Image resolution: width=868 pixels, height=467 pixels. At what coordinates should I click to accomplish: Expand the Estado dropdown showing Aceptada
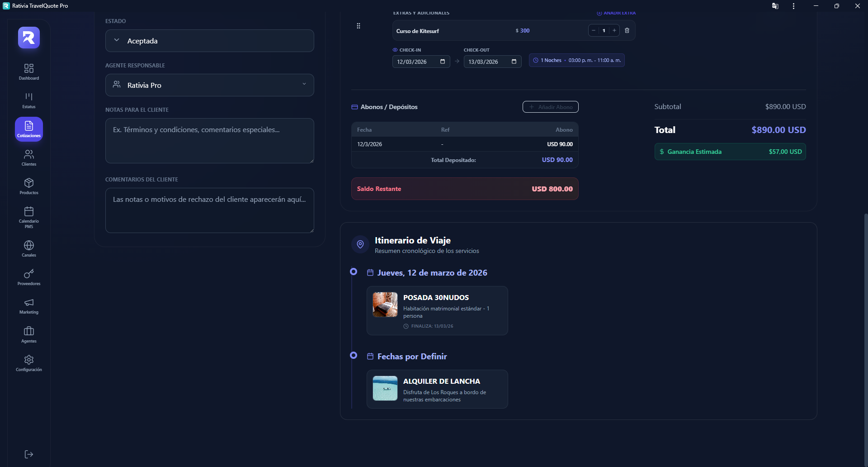click(x=210, y=41)
